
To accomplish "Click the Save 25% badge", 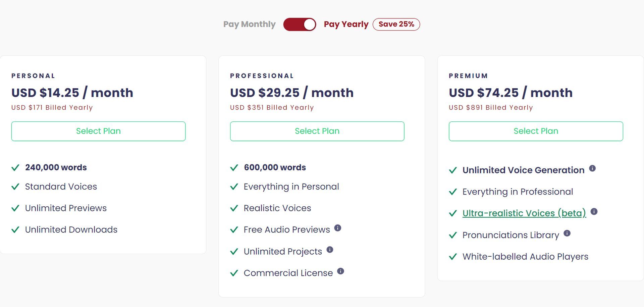I will pos(396,24).
